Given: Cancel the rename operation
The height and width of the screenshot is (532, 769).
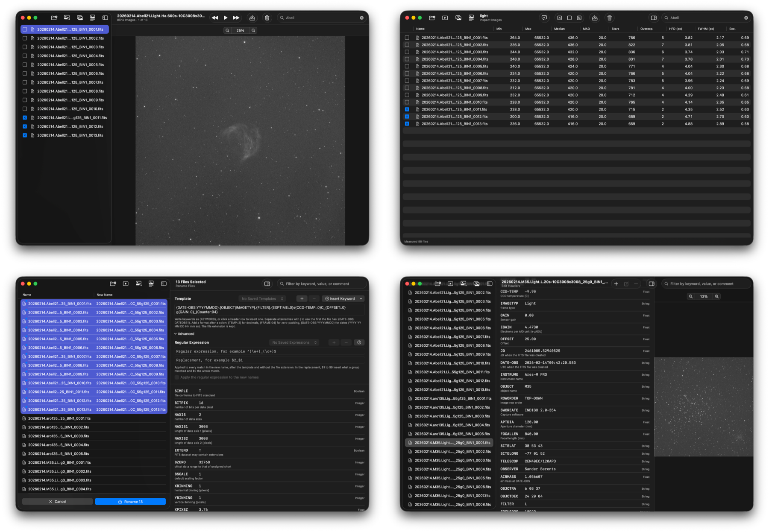Looking at the screenshot, I should pos(57,502).
